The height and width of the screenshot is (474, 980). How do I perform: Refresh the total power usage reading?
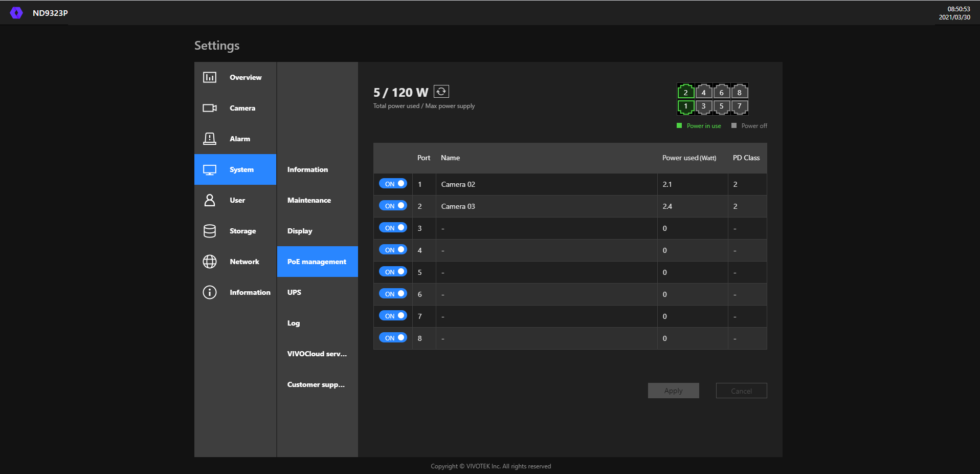point(441,92)
